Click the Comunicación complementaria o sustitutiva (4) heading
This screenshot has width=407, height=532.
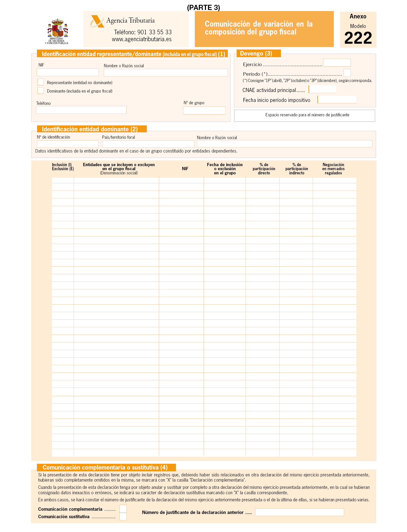(106, 467)
